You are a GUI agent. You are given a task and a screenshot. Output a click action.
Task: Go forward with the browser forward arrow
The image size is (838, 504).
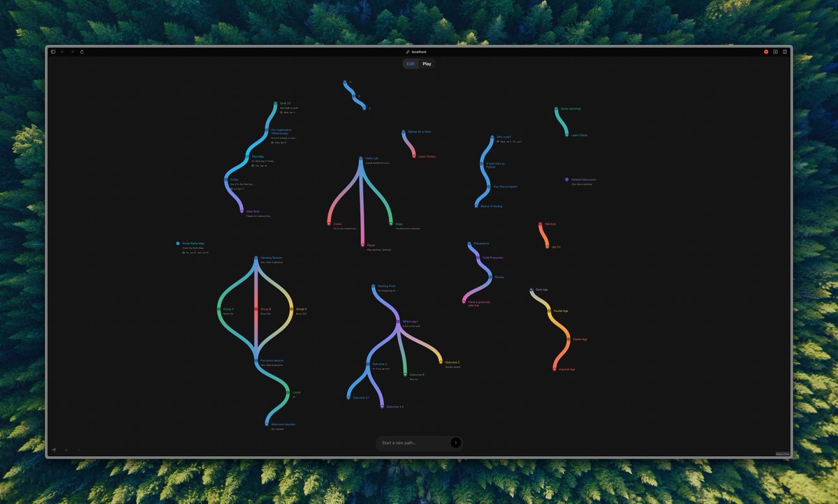pyautogui.click(x=72, y=52)
